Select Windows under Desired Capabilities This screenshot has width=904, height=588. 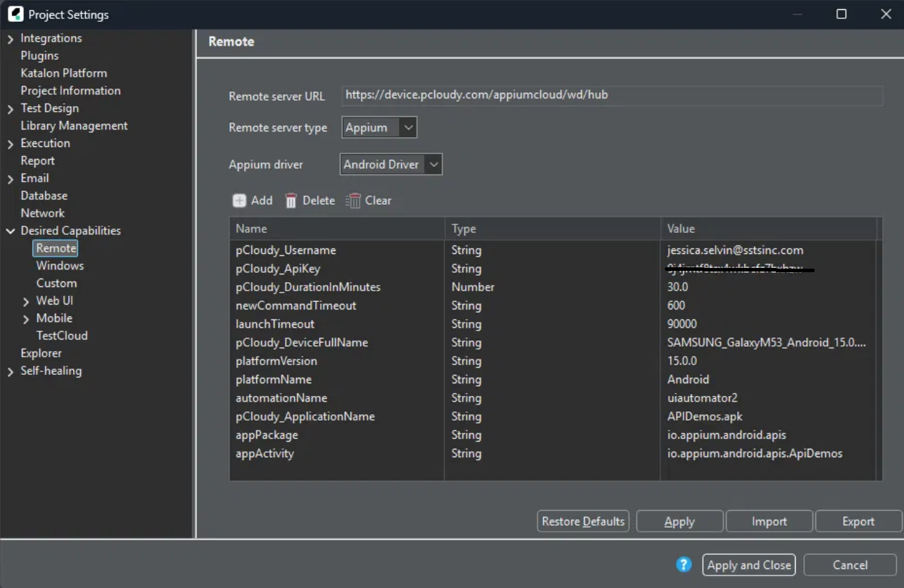click(x=60, y=266)
